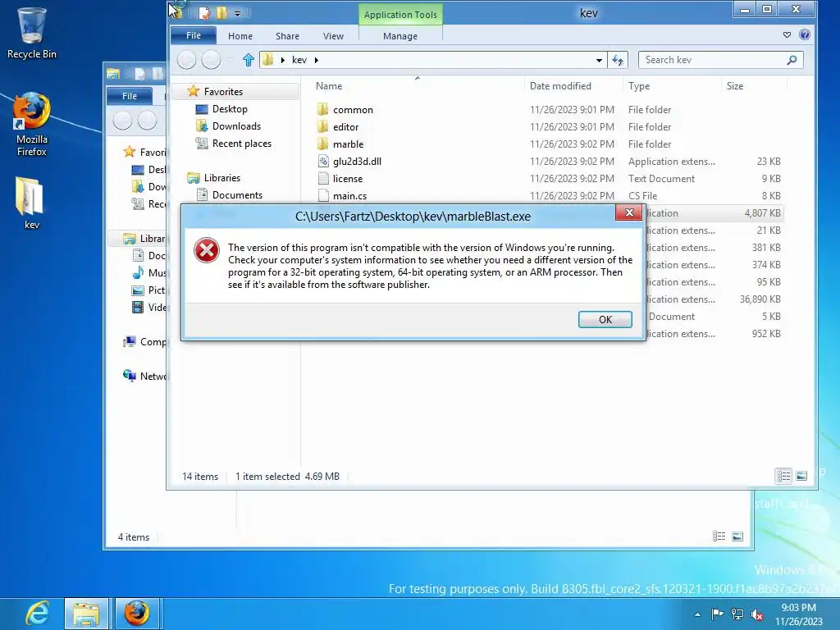Click the Firefox taskbar button

[x=137, y=614]
